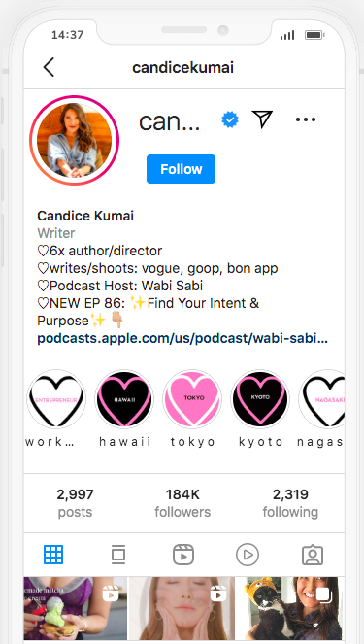View the 184K followers list
This screenshot has height=644, width=364.
182,503
